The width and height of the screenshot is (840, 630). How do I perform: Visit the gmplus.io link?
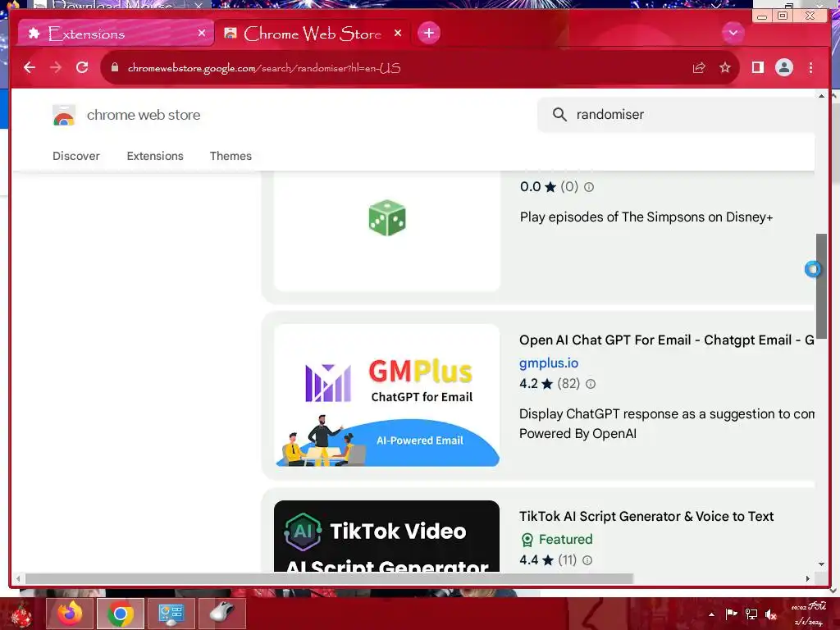(x=549, y=363)
